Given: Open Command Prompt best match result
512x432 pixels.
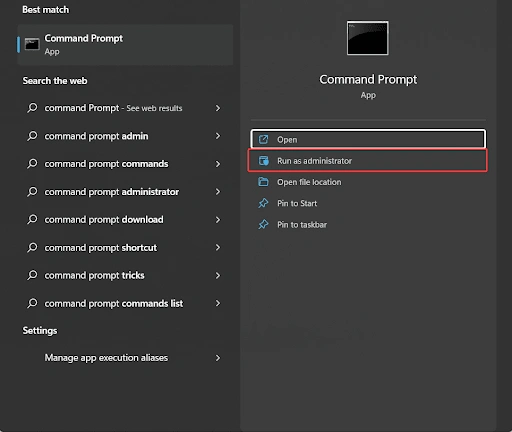Looking at the screenshot, I should click(125, 44).
